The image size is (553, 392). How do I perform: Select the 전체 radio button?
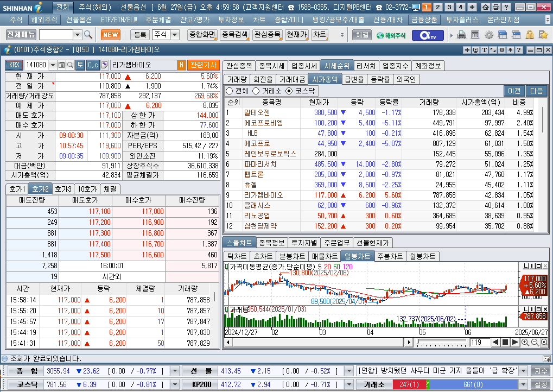[x=229, y=91]
